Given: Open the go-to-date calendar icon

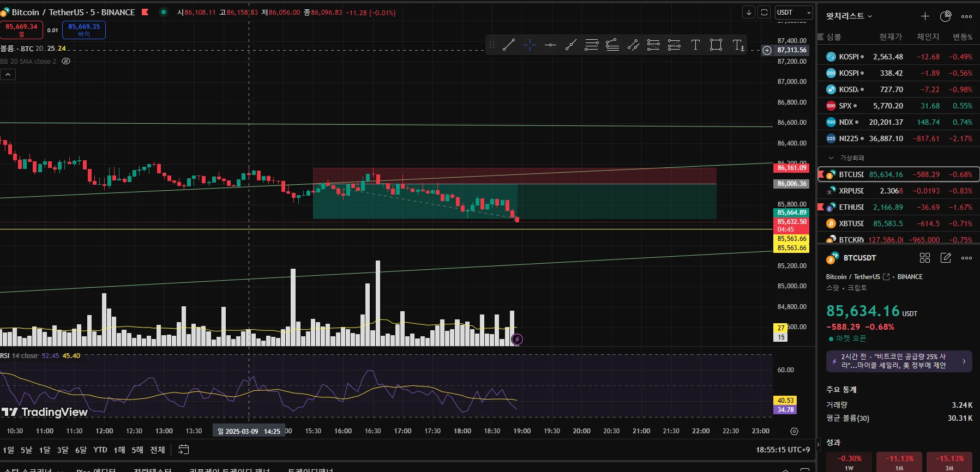Looking at the screenshot, I should pyautogui.click(x=184, y=450).
